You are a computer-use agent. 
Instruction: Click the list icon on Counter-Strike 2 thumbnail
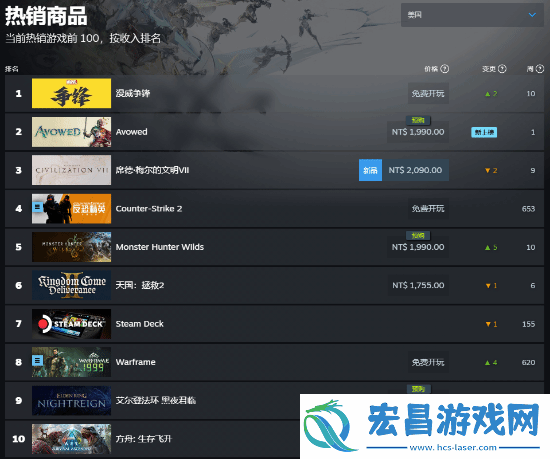pyautogui.click(x=38, y=207)
